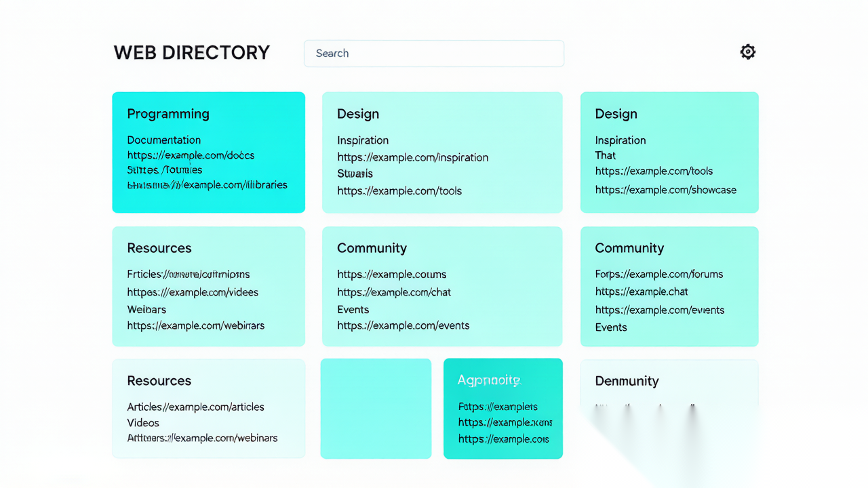The image size is (868, 488).
Task: Visit the example.com/inspiration link
Action: click(x=412, y=157)
